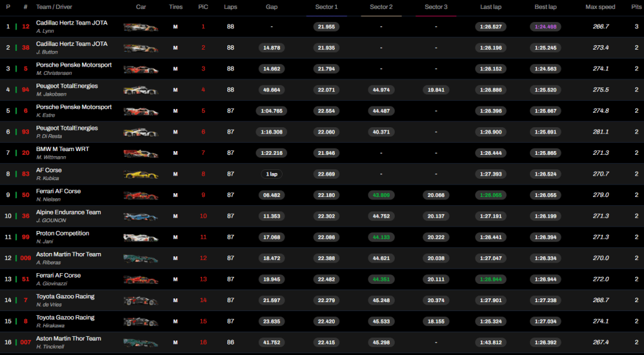Click gap badge 1:04.765 for K. Estre
This screenshot has width=644, height=355.
271,111
